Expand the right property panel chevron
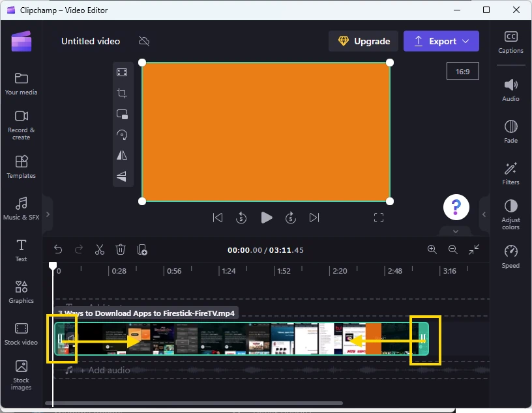Viewport: 532px width, 413px height. (484, 214)
